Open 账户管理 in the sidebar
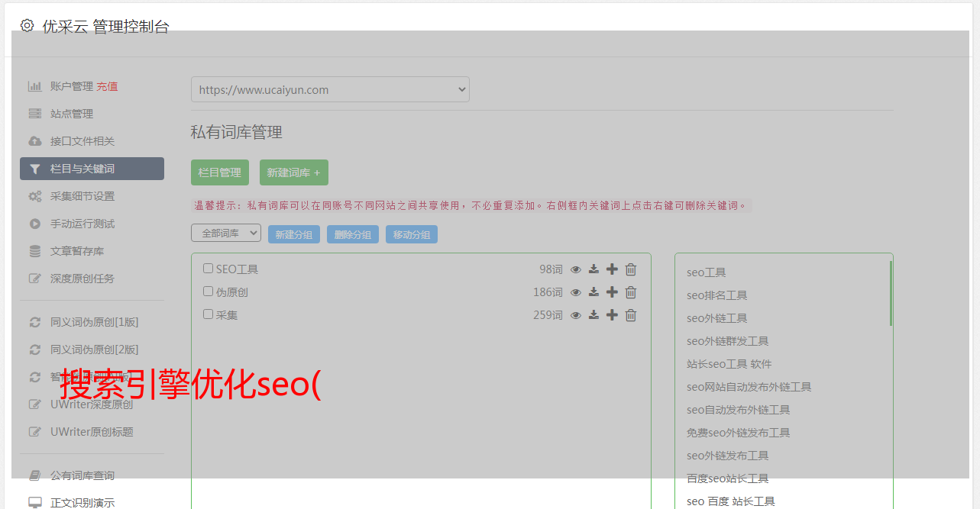Screen dimensions: 980x509 (x=71, y=86)
